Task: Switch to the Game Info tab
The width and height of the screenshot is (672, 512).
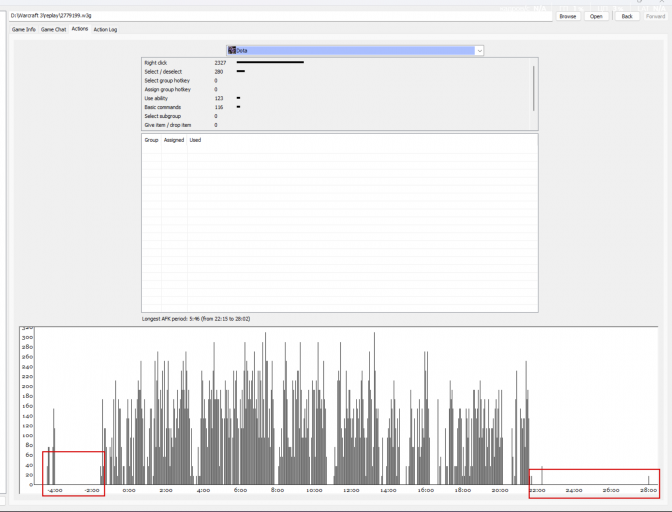Action: tap(24, 30)
